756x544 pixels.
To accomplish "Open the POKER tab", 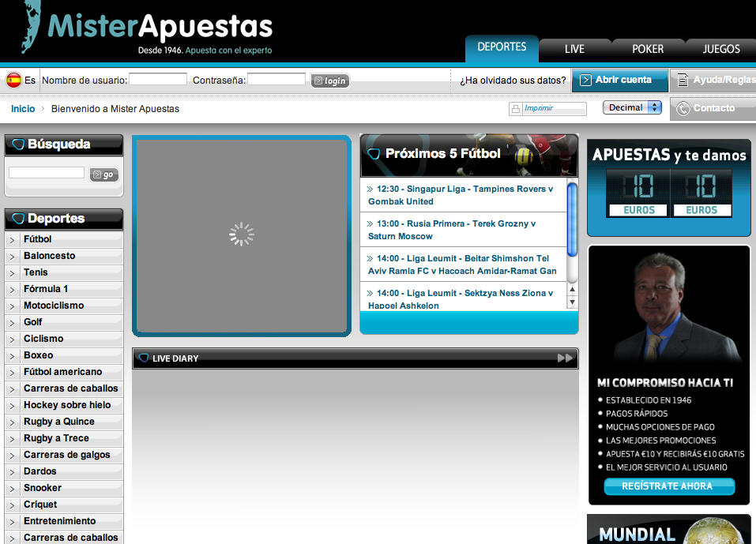I will pos(648,49).
